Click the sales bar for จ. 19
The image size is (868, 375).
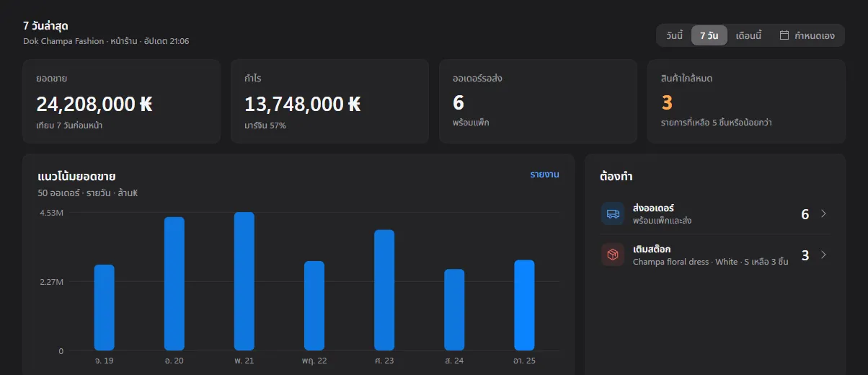click(105, 308)
